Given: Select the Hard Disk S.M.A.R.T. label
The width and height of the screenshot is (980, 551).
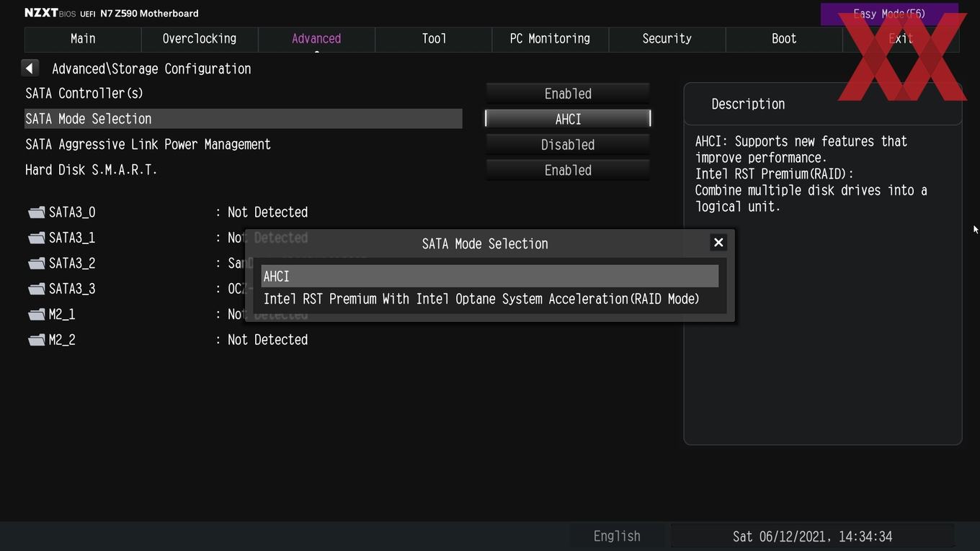Looking at the screenshot, I should (x=92, y=170).
